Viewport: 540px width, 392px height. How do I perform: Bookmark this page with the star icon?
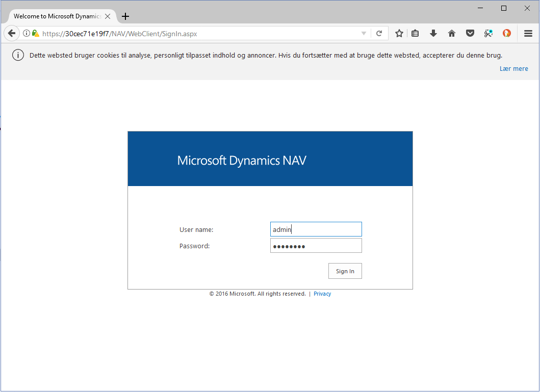click(x=399, y=34)
